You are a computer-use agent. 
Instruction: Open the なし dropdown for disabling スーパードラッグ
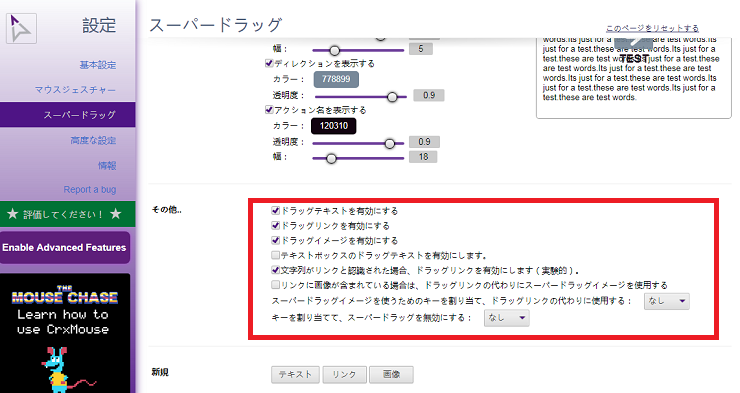[x=506, y=318]
